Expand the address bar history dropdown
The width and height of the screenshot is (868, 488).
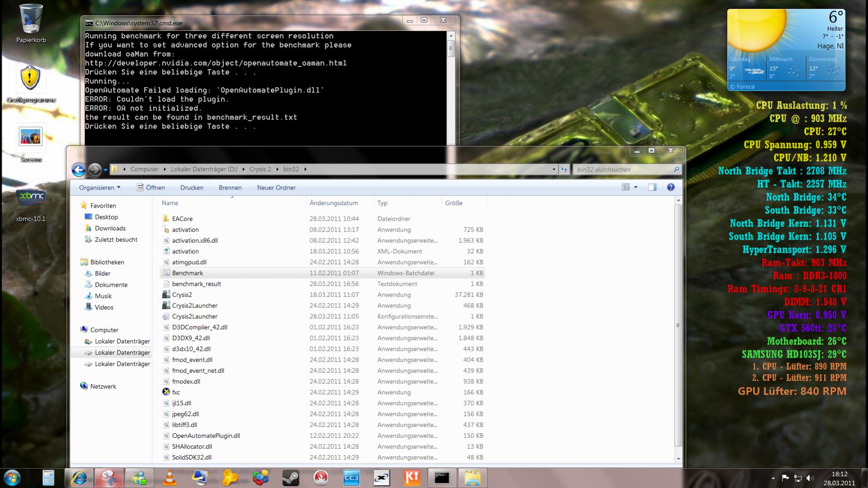pos(554,169)
